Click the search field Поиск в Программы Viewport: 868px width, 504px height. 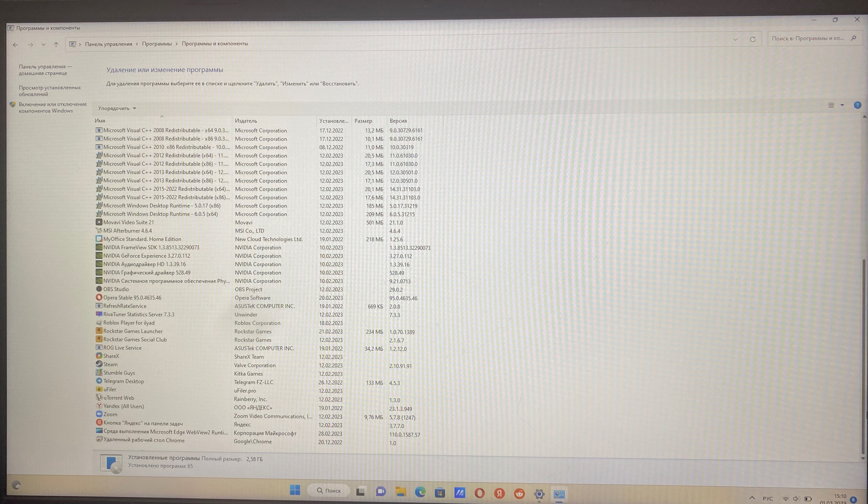pos(808,38)
